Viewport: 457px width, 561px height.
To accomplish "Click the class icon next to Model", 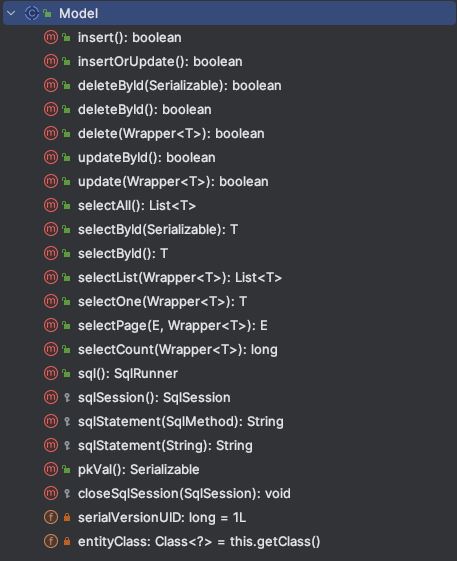I will click(x=31, y=13).
